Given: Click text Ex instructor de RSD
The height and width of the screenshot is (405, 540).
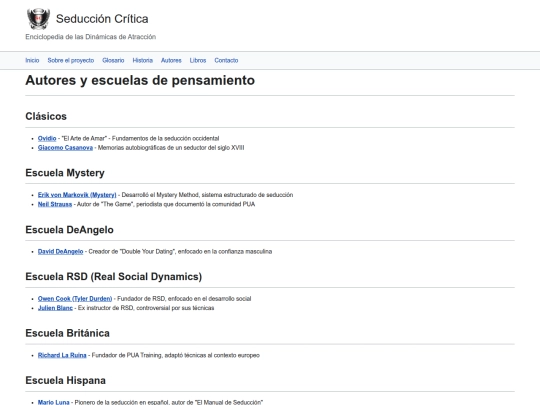Looking at the screenshot, I should [x=146, y=308].
